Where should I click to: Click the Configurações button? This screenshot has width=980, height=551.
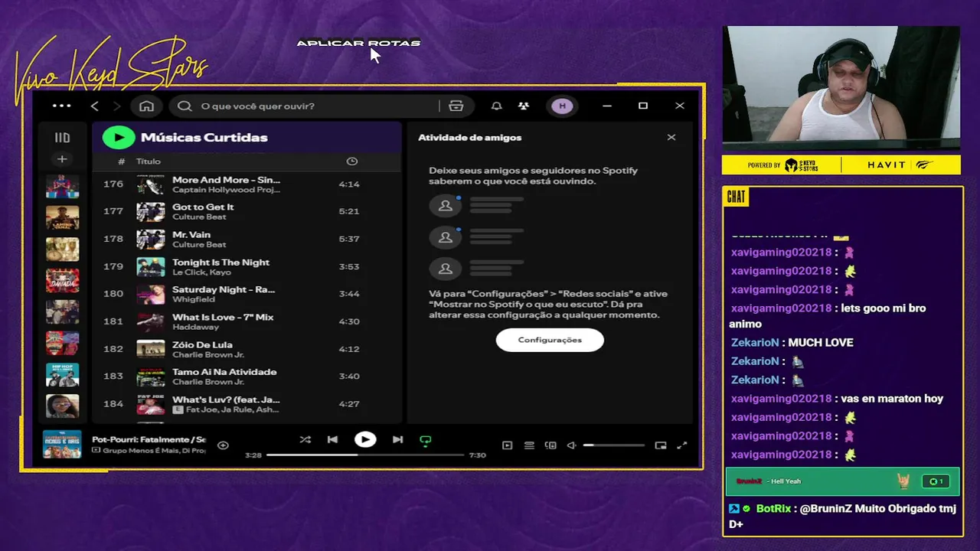click(550, 340)
